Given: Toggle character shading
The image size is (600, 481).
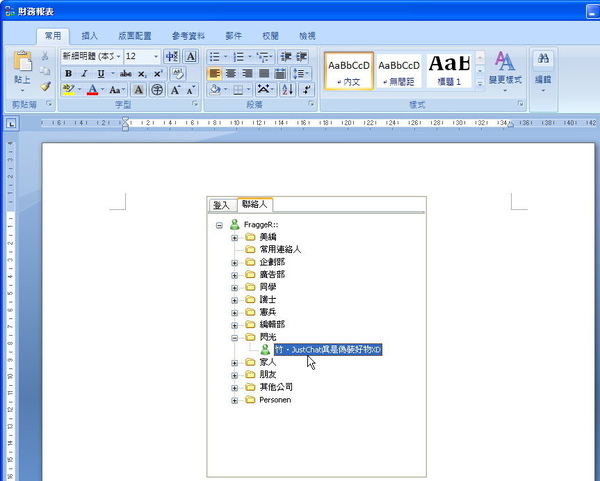Looking at the screenshot, I should pos(139,90).
